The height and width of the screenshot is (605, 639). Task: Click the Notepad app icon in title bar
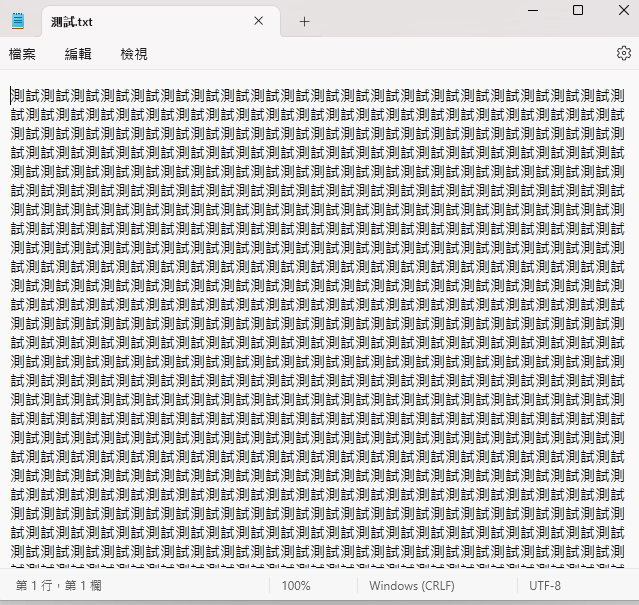point(18,21)
